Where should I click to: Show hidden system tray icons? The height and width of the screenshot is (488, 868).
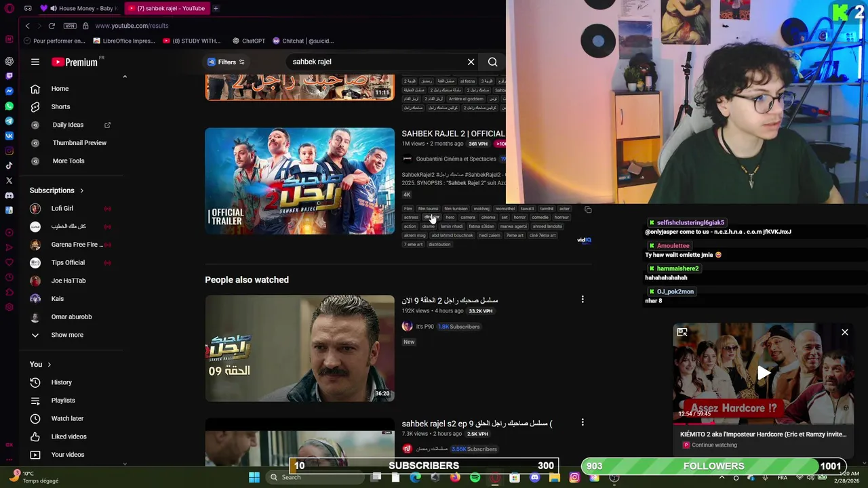(722, 477)
